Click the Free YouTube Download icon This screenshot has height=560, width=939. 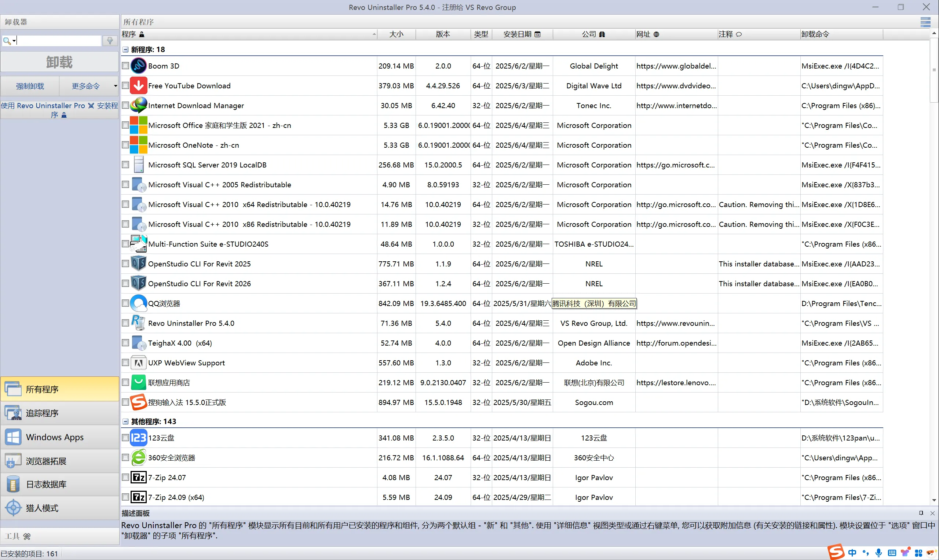[x=138, y=86]
